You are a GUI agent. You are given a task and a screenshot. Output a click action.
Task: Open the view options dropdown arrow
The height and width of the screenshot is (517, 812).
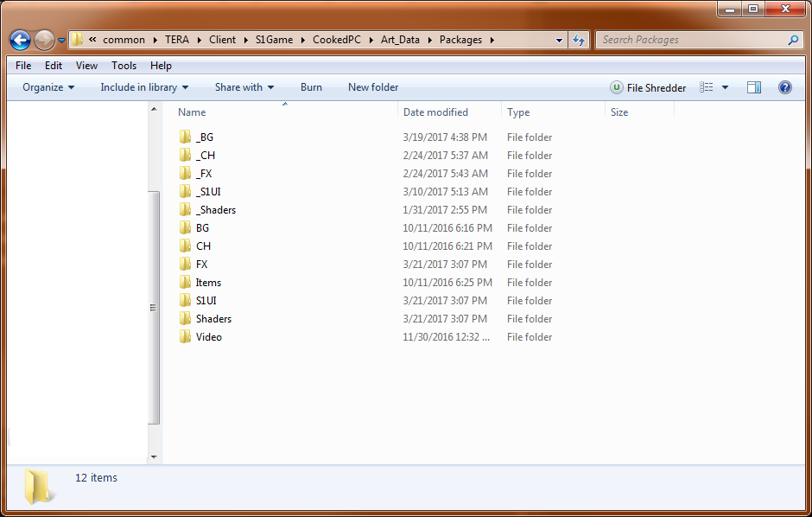pyautogui.click(x=725, y=87)
